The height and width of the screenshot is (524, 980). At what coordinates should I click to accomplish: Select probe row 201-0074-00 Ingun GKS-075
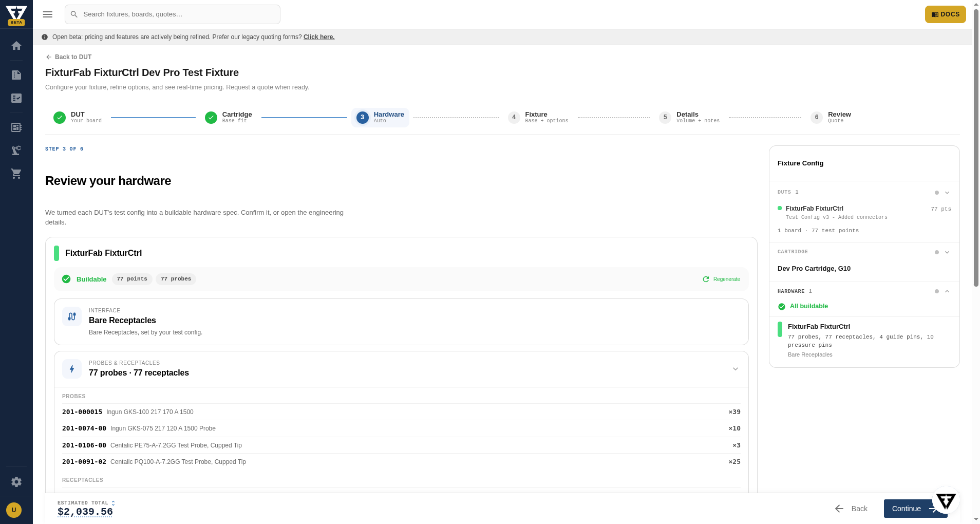point(401,428)
